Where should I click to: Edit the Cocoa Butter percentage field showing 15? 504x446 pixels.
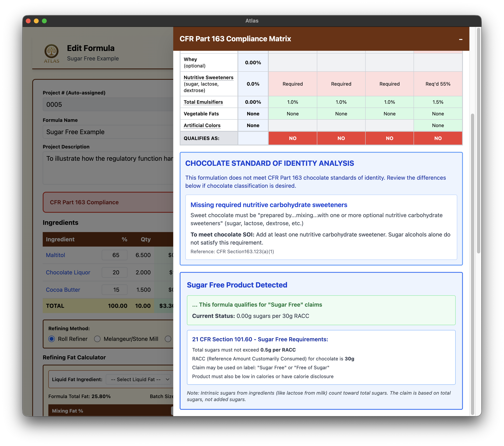115,290
